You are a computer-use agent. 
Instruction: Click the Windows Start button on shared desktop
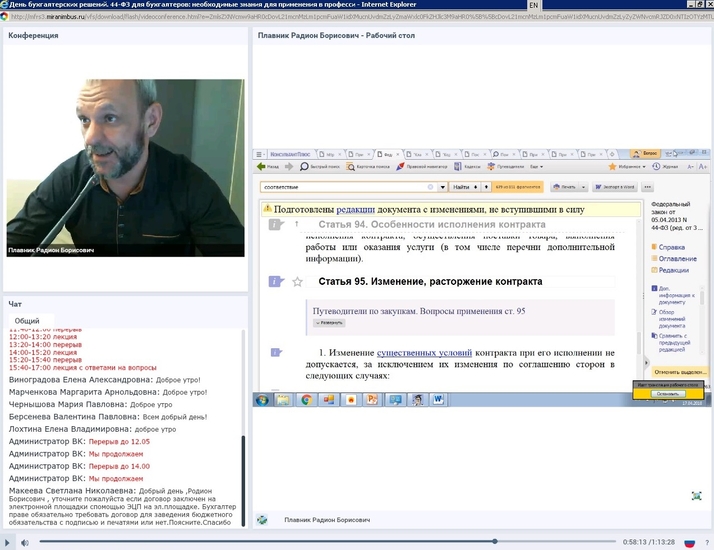(x=262, y=400)
